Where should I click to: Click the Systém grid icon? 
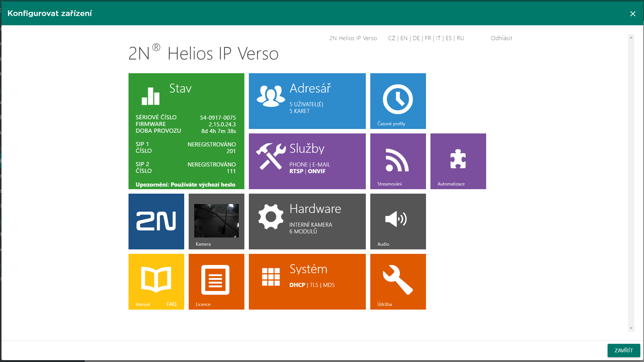[x=271, y=277]
